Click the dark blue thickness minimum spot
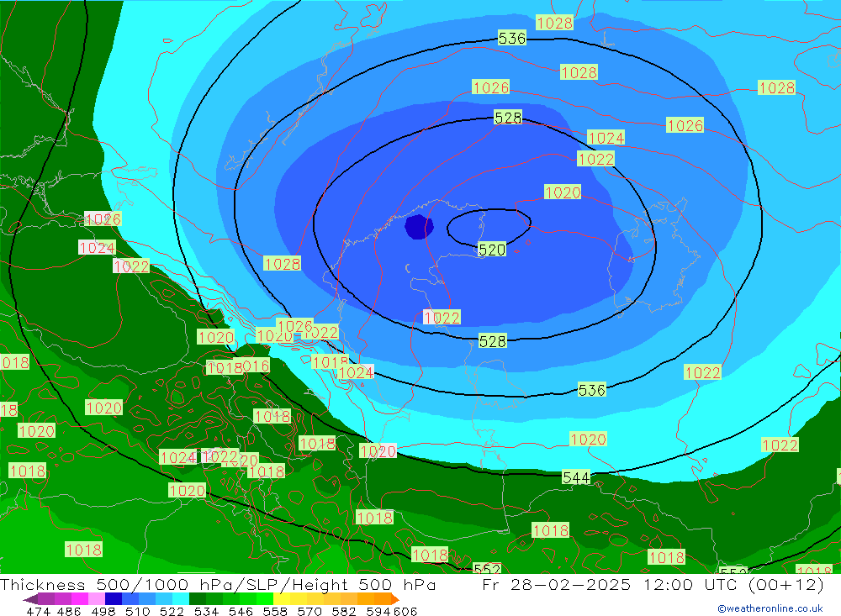 [x=418, y=227]
